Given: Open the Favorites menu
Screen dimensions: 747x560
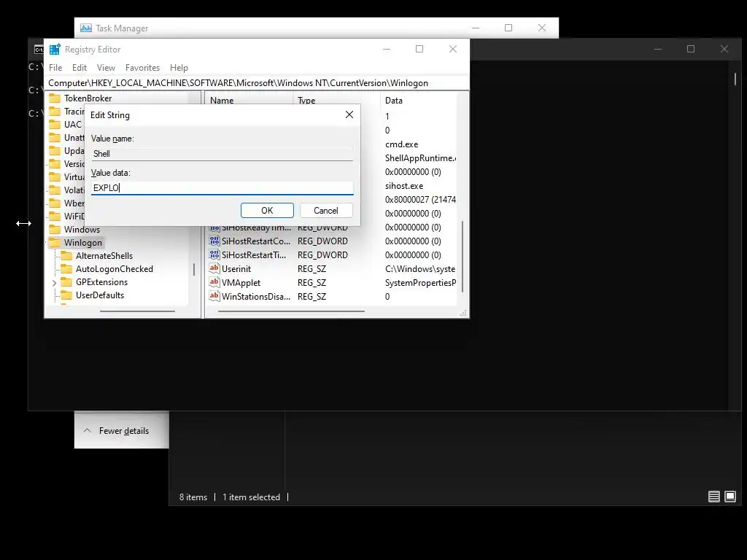Looking at the screenshot, I should (142, 68).
